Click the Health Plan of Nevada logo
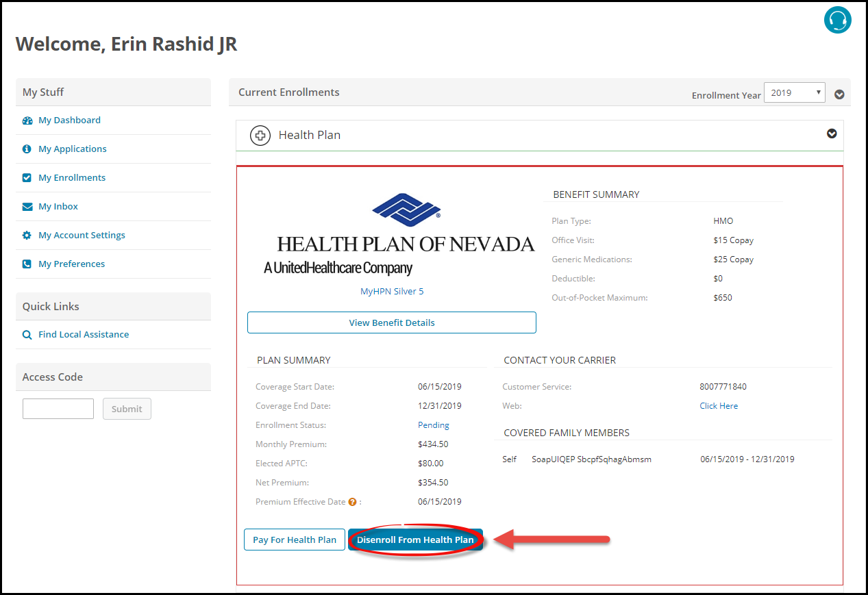Screen dimensions: 868x595 (x=399, y=234)
